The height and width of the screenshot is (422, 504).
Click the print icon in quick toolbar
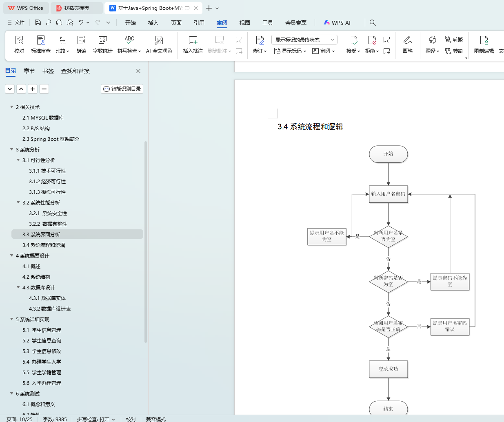(x=59, y=22)
